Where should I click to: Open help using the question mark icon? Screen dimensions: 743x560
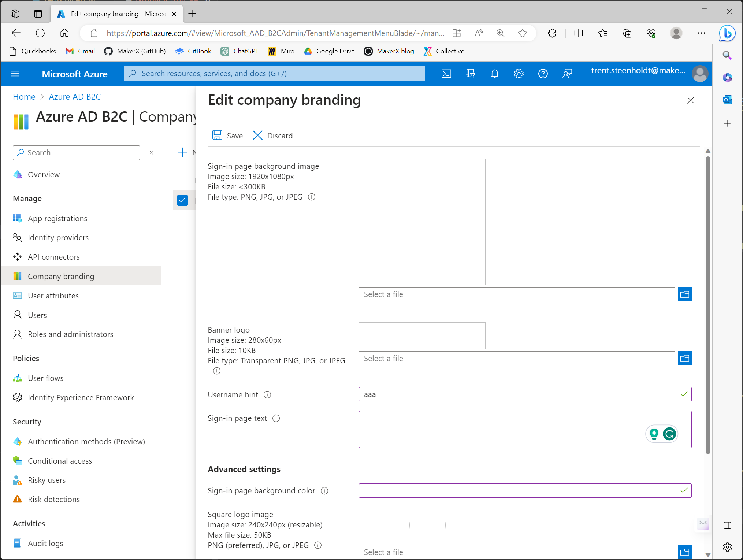tap(543, 74)
